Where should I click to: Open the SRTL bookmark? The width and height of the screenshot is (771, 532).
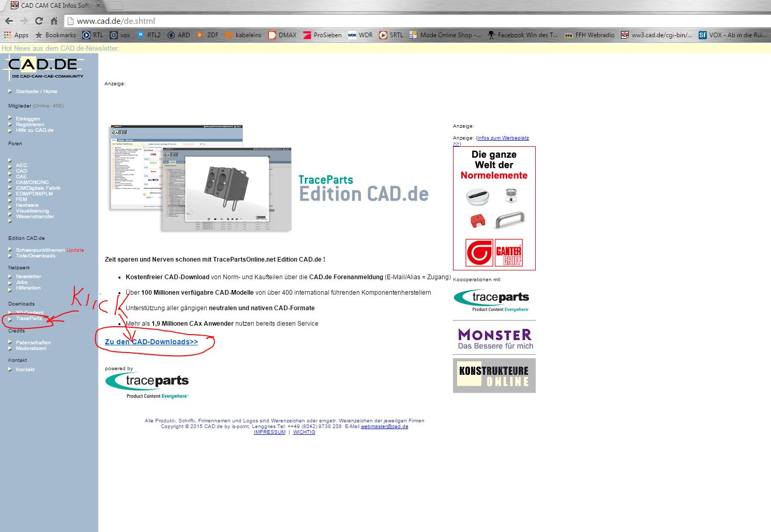click(x=391, y=35)
